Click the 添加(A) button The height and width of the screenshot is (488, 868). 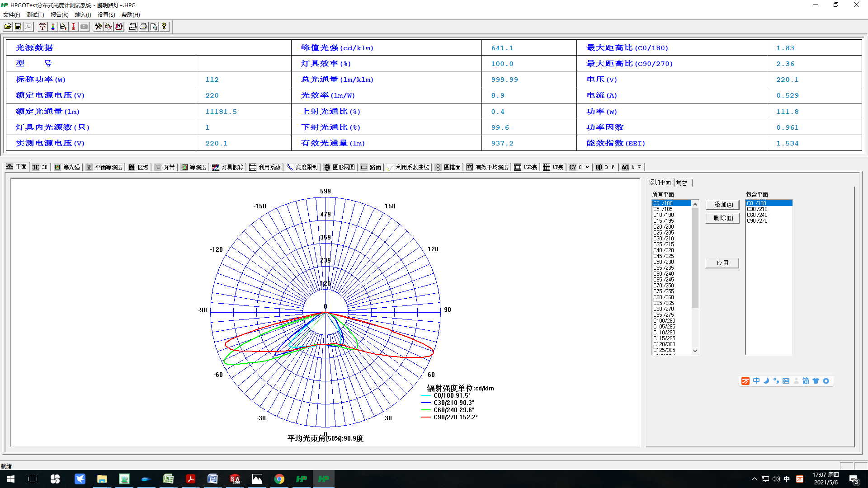(x=722, y=205)
